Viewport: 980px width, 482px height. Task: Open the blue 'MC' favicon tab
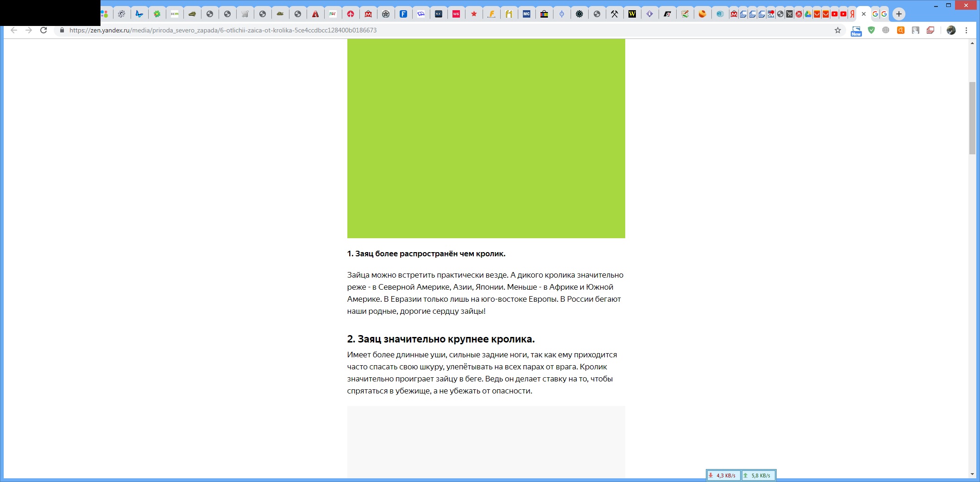[527, 14]
